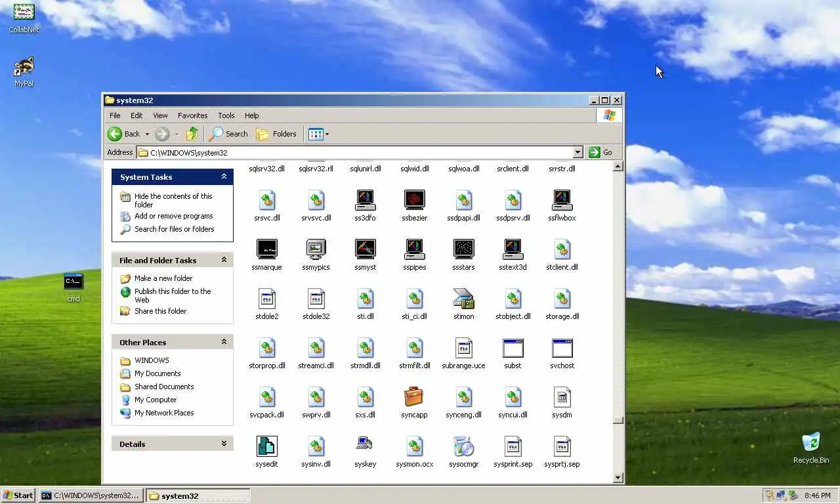The image size is (840, 504).
Task: Open the Tools menu
Action: (x=226, y=115)
